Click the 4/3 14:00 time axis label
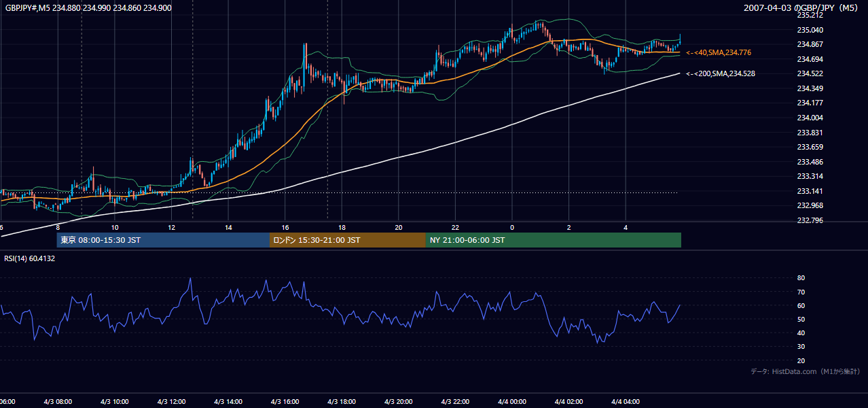Viewport: 868px width, 408px height. point(228,402)
